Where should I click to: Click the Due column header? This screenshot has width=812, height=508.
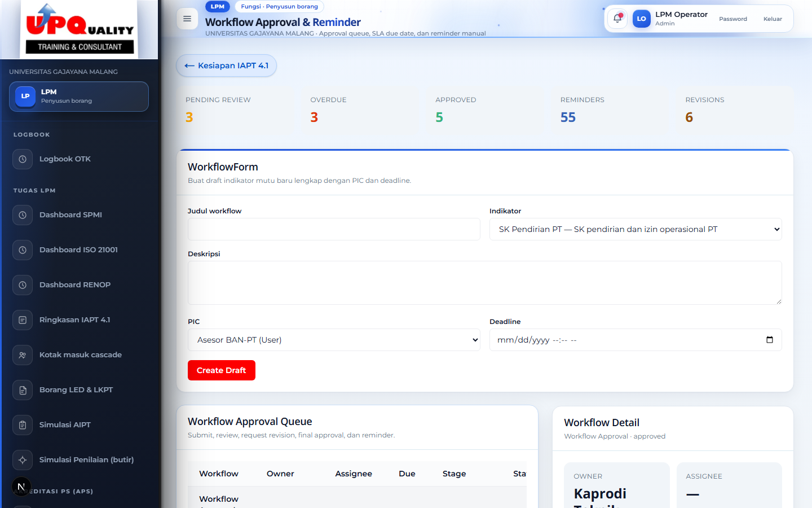[x=407, y=474]
